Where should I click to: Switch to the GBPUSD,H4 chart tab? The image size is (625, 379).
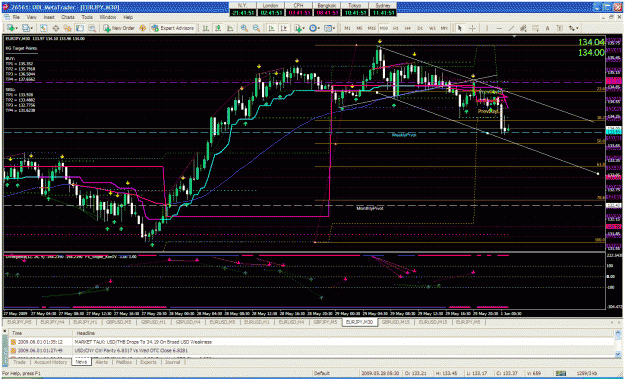pos(187,322)
